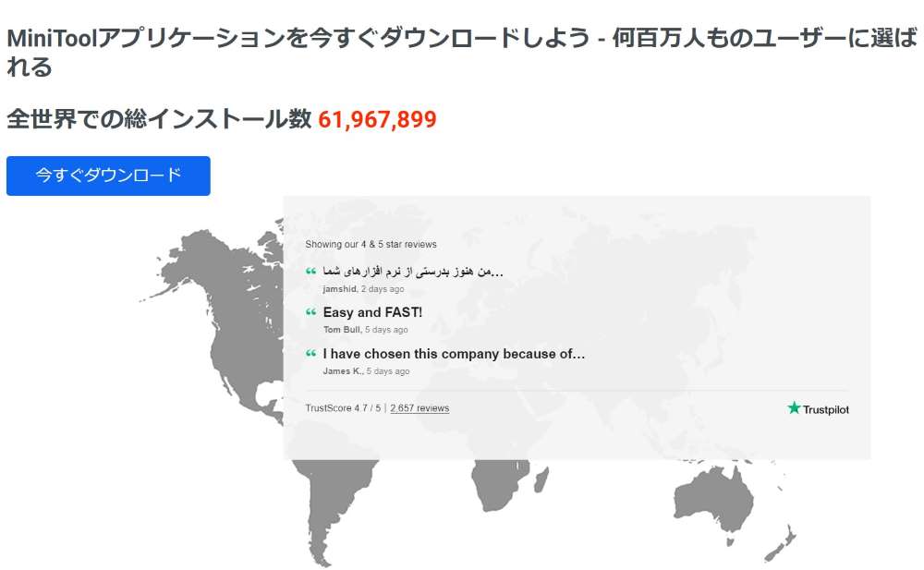
Task: Click the blue 今すぐダウンロード button
Action: coord(108,176)
